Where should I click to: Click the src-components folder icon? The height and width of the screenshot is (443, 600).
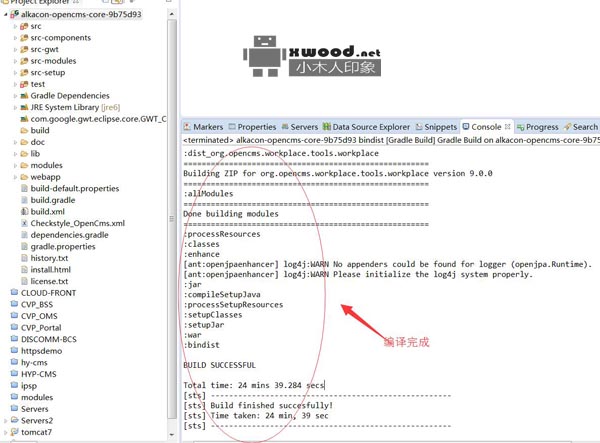[x=24, y=38]
